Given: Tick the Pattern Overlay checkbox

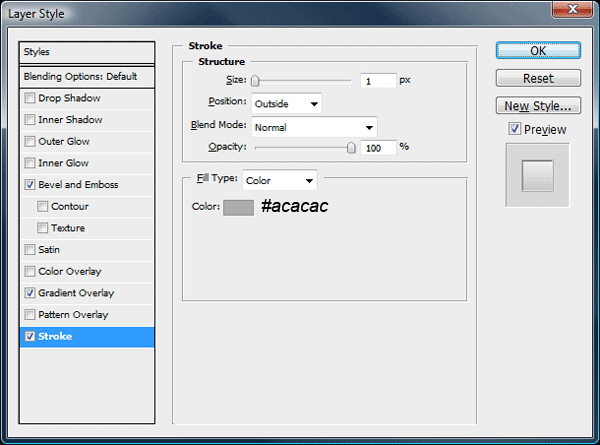Looking at the screenshot, I should (29, 315).
